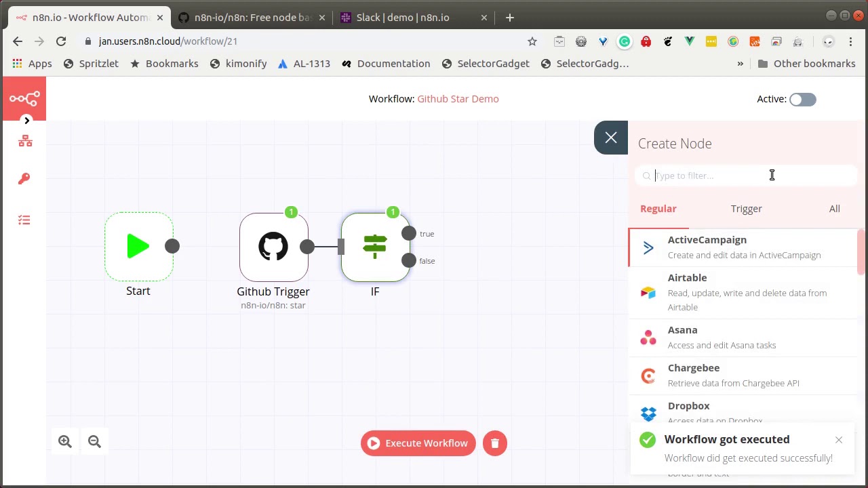Reload the current page

[x=61, y=42]
